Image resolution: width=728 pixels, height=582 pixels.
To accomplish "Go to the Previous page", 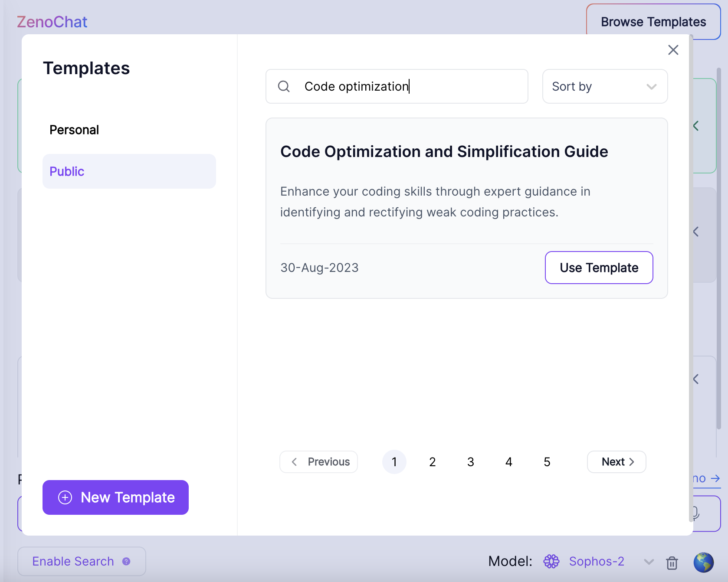I will [319, 462].
